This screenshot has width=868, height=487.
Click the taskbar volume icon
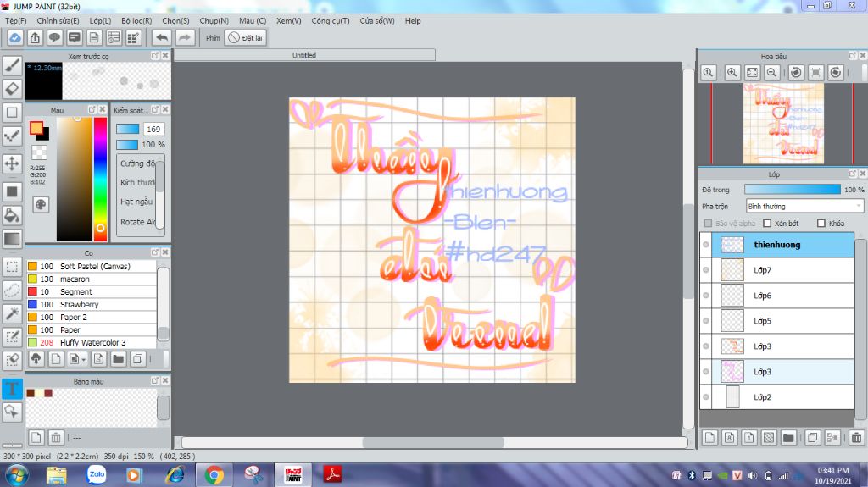(753, 475)
